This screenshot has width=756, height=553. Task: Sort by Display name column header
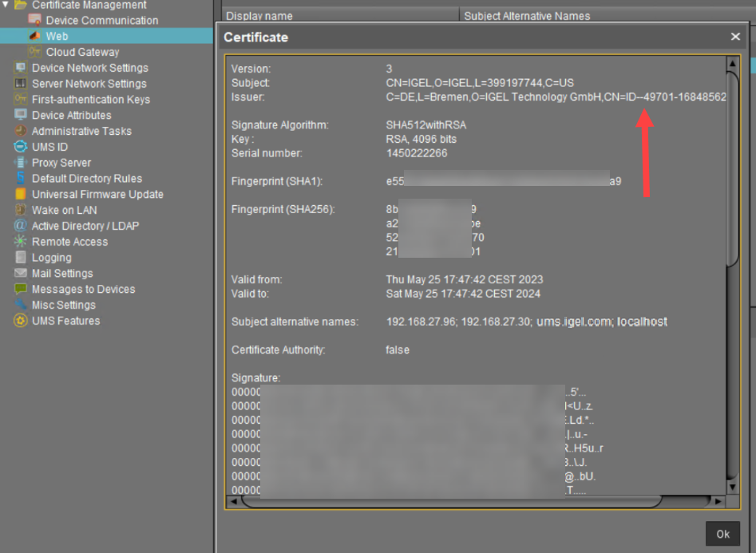pos(259,15)
